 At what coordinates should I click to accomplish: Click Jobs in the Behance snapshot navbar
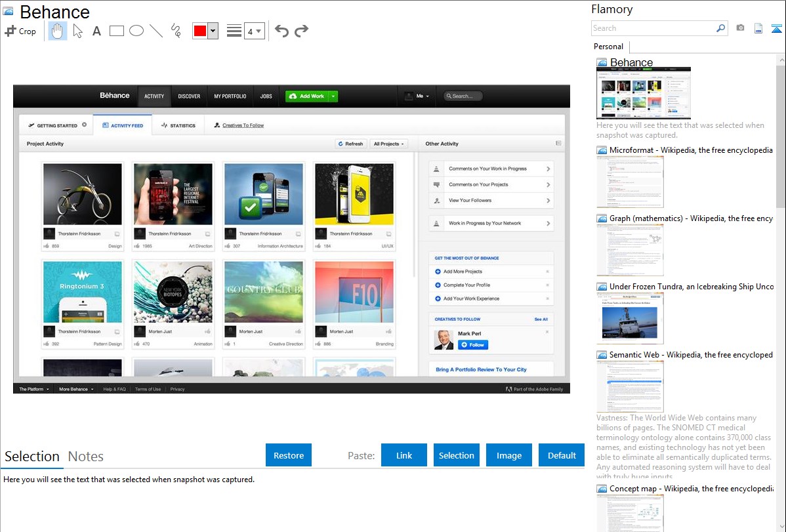point(266,96)
